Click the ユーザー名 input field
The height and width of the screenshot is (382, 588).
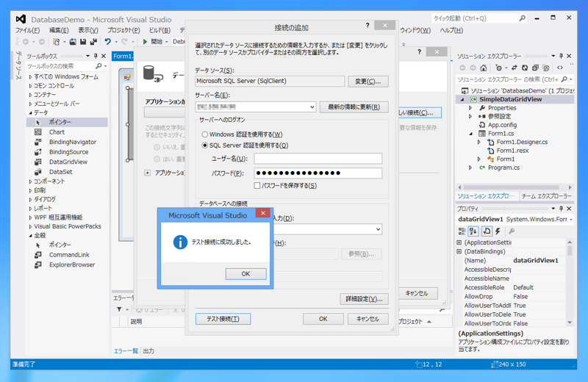318,159
